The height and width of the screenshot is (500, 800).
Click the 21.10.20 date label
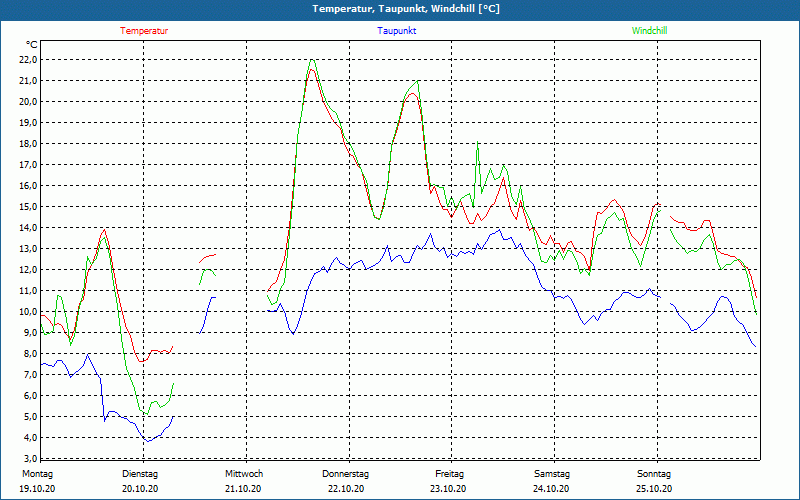point(243,489)
